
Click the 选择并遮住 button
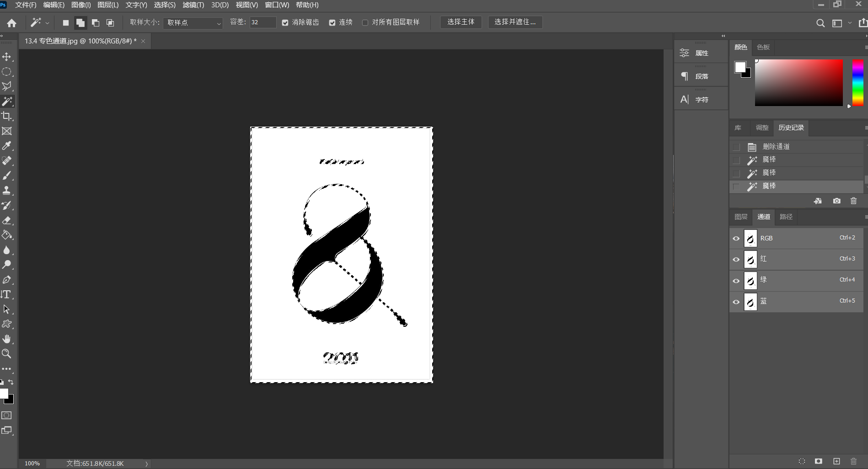(515, 22)
